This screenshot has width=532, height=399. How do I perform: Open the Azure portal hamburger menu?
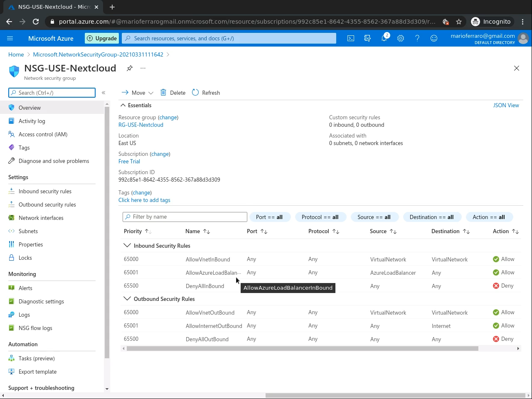tap(10, 38)
